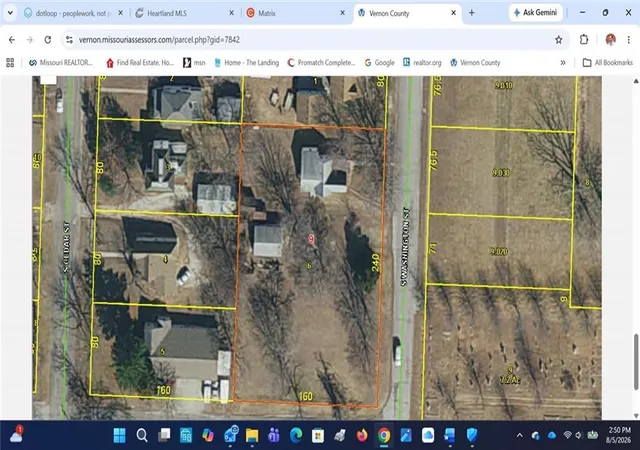Go back to the previous page
The width and height of the screenshot is (640, 450).
click(12, 40)
